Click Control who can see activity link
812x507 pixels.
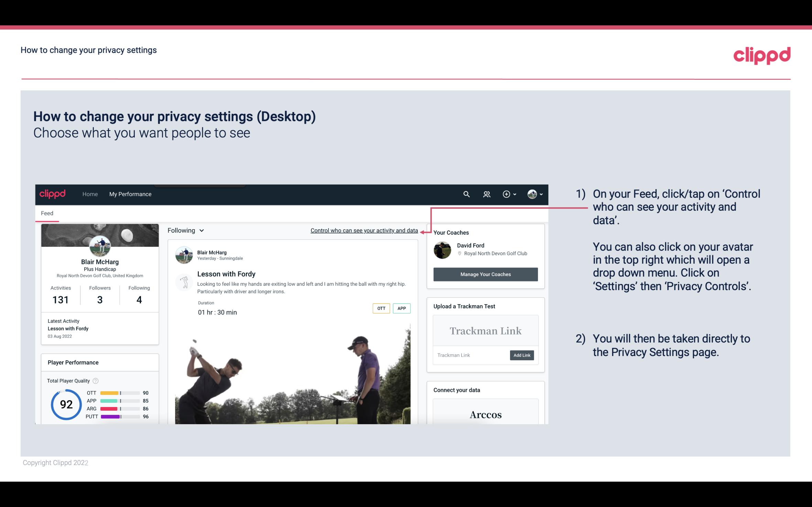(364, 230)
